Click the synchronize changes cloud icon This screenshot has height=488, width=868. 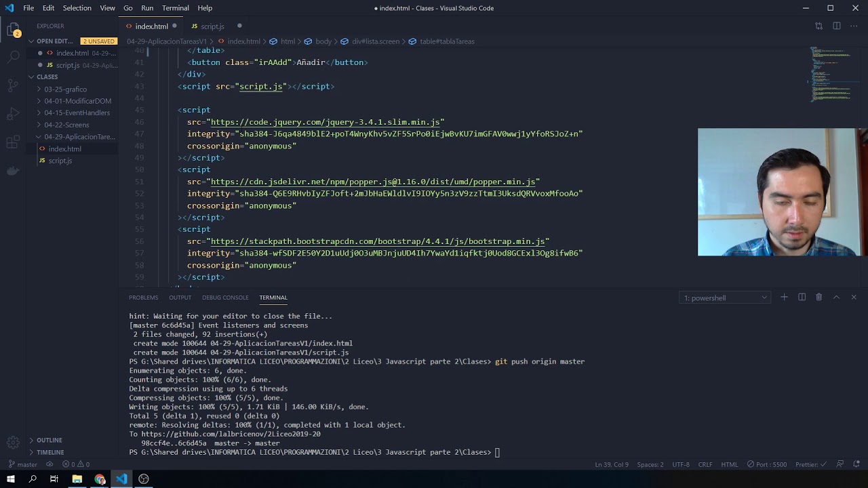pyautogui.click(x=50, y=465)
